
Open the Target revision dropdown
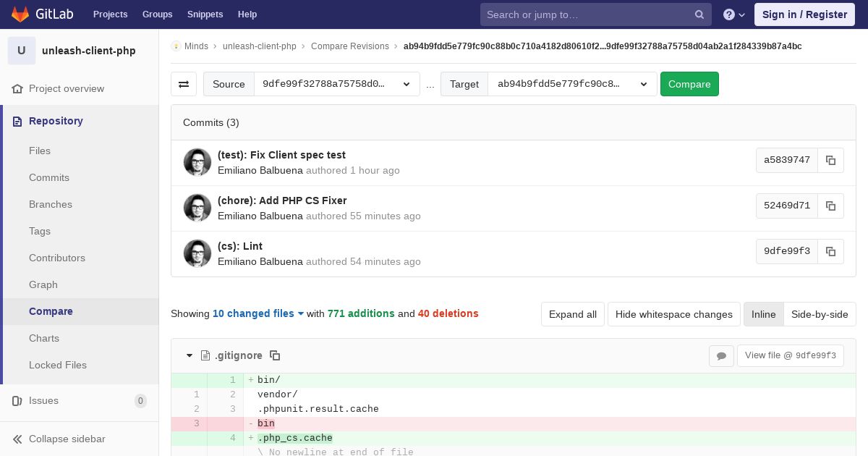point(572,84)
